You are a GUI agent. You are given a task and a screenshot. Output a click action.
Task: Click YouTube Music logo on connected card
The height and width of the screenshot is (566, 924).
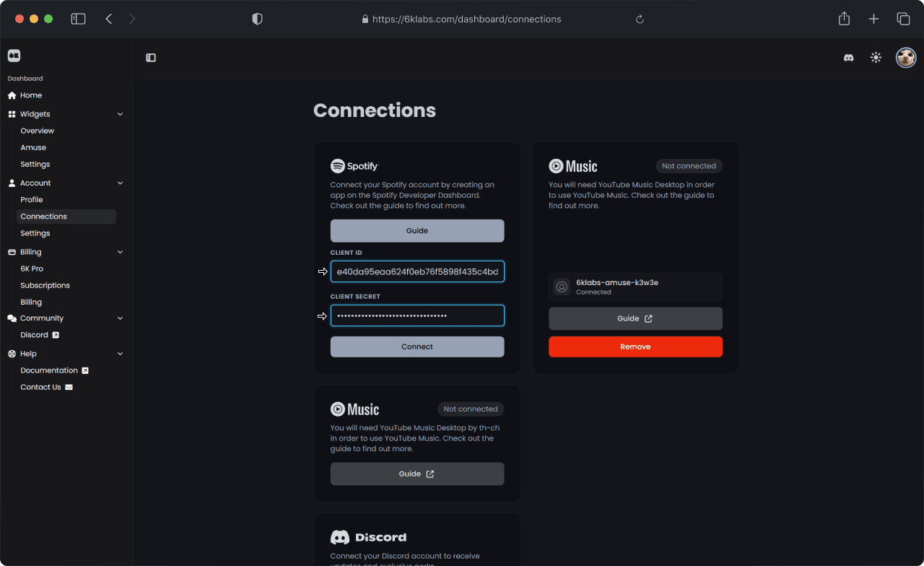coord(573,166)
